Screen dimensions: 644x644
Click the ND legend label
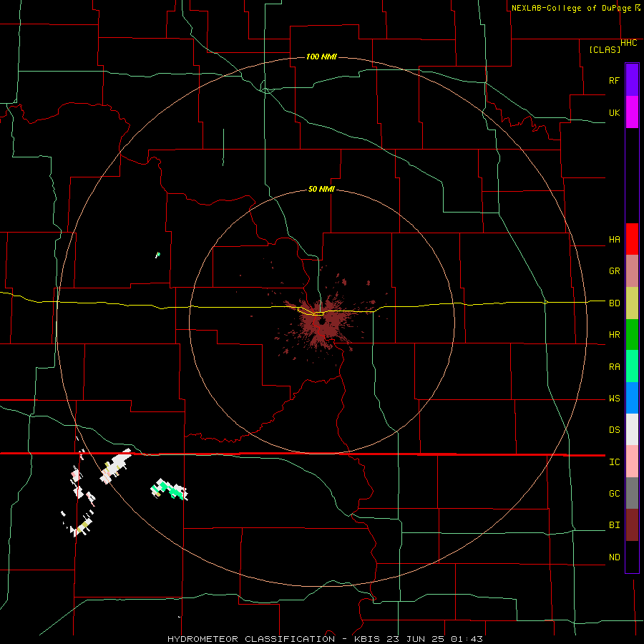coord(615,557)
